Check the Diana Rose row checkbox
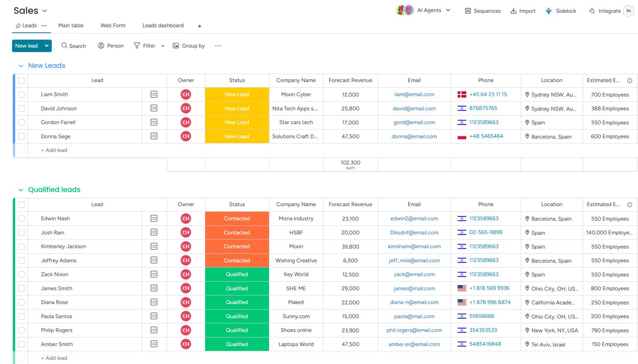The width and height of the screenshot is (638, 364). [22, 302]
